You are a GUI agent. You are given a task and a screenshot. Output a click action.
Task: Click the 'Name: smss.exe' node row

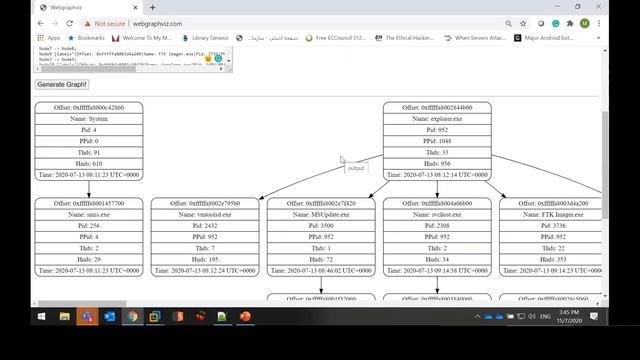point(89,215)
